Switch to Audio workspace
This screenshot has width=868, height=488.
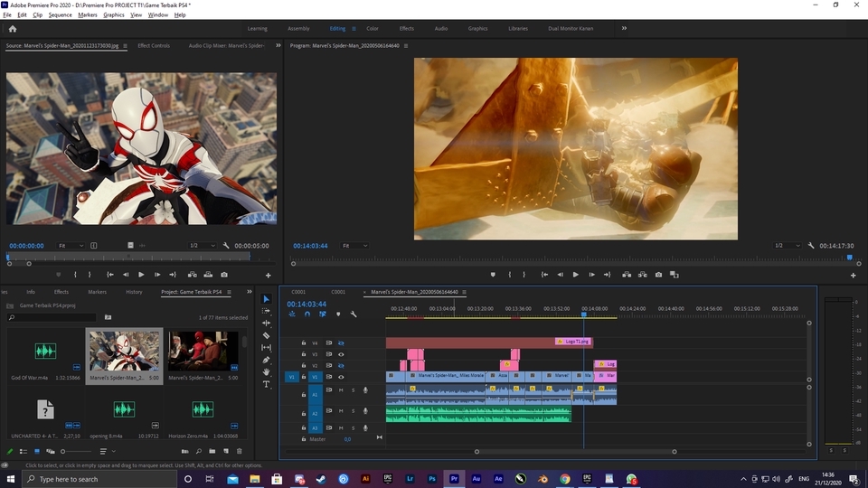point(441,29)
